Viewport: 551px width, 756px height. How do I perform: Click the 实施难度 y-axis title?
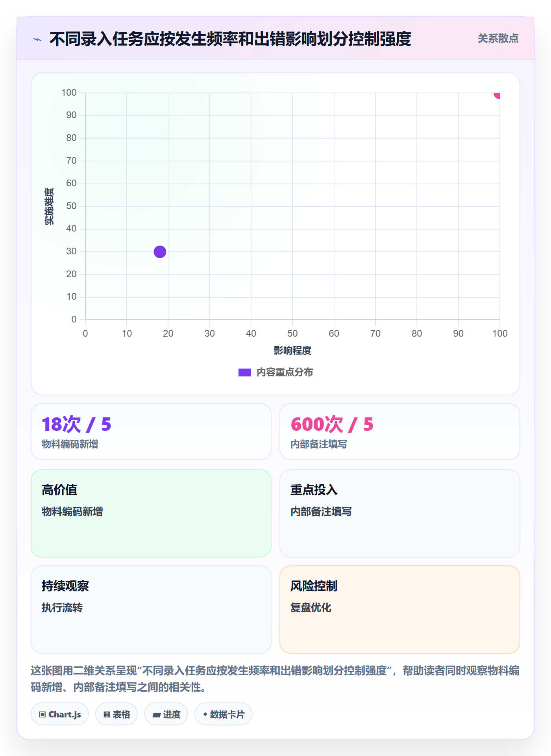coord(49,206)
